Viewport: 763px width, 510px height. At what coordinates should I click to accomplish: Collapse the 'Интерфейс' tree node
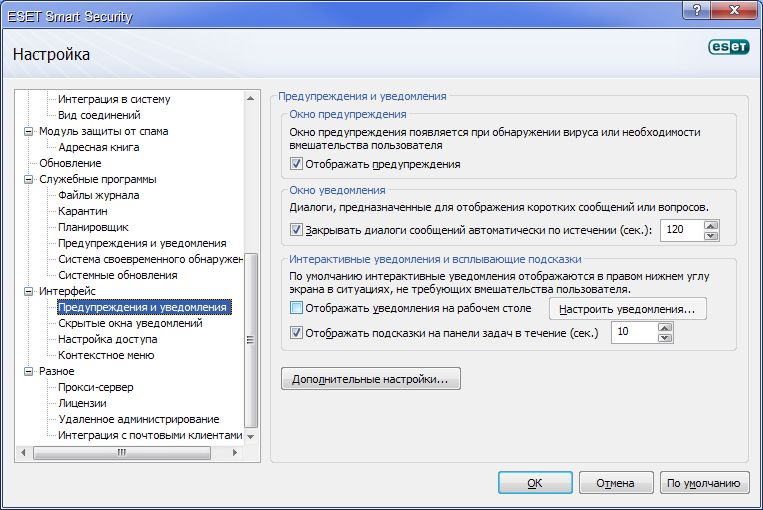(x=29, y=292)
